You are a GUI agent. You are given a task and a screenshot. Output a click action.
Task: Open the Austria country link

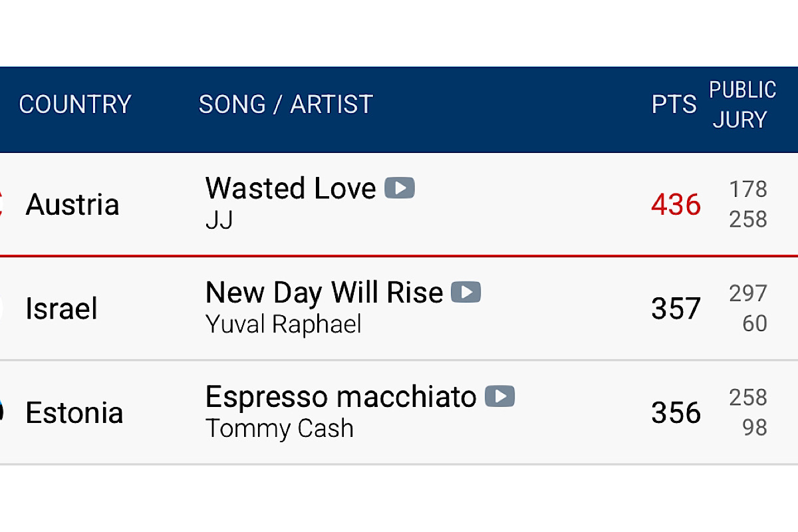(72, 204)
